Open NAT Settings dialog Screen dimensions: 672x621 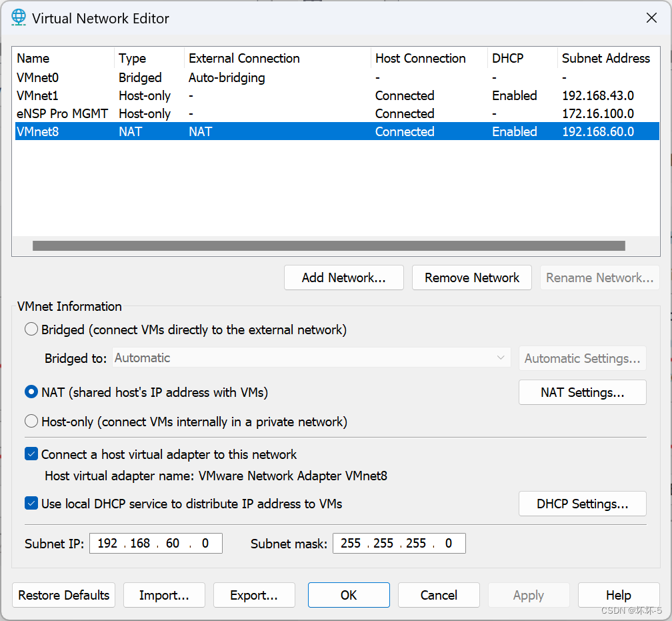pos(582,392)
